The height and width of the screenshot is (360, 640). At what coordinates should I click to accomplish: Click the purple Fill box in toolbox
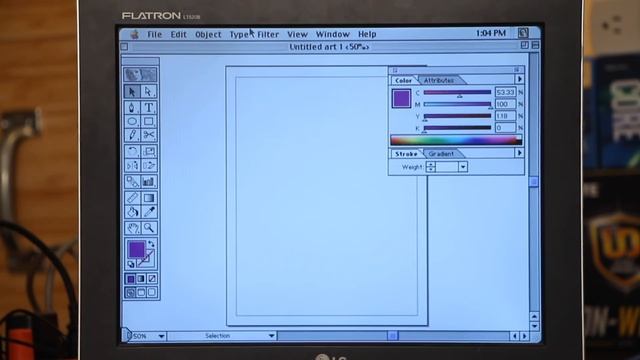(x=136, y=249)
